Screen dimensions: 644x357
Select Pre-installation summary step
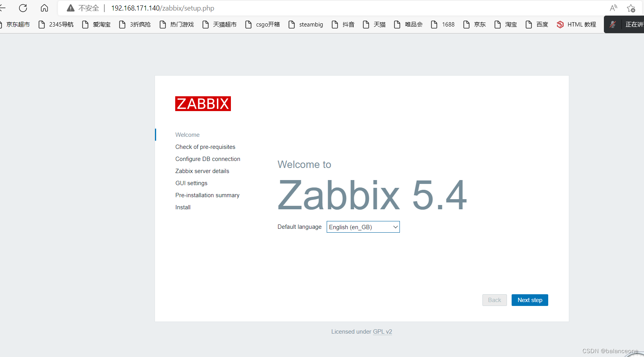207,195
